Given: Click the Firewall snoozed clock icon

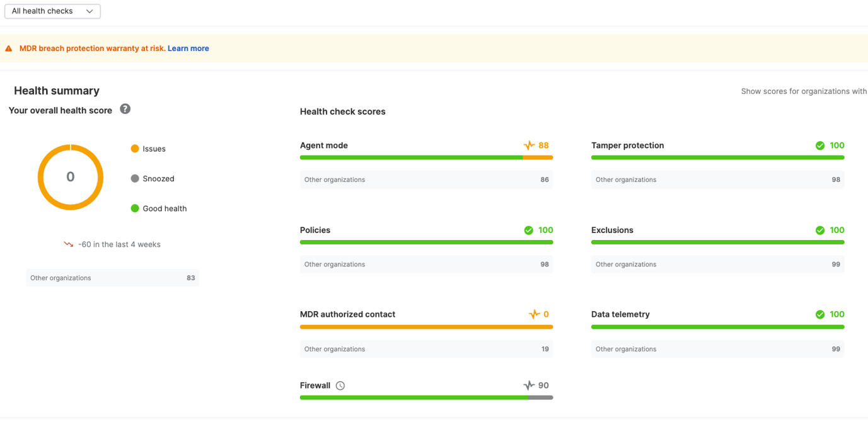Looking at the screenshot, I should coord(340,385).
